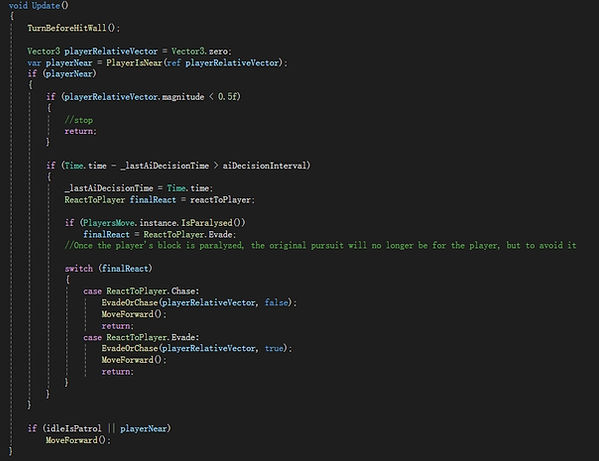
Task: Click the PlayersMove.instance.IsParalysed() condition
Action: pyautogui.click(x=155, y=223)
